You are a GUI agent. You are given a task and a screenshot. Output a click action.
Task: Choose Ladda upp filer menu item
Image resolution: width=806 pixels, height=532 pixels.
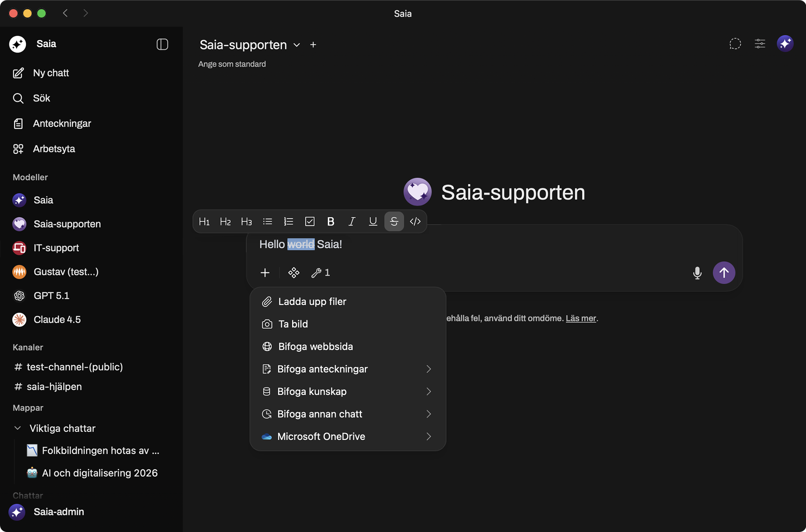tap(312, 302)
